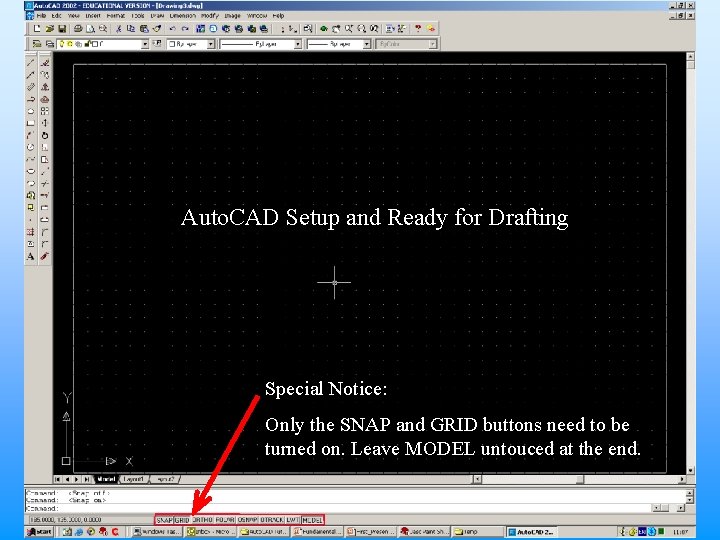Toggle the OSNAP status bar button
Screen dimensions: 720x540
(x=248, y=520)
